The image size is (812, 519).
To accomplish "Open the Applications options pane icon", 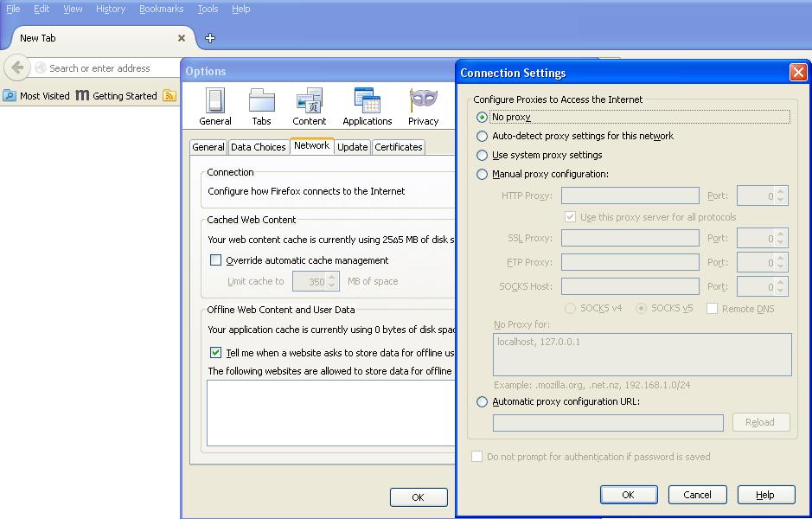I will pos(368,106).
